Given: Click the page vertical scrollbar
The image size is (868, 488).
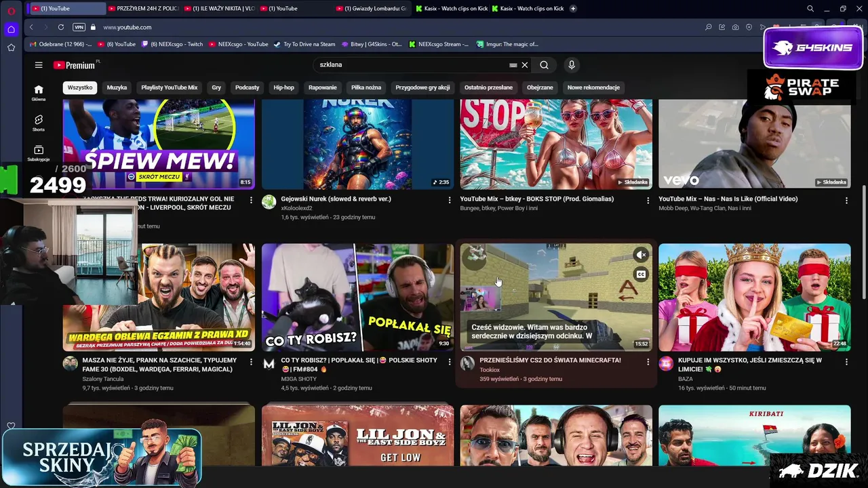Looking at the screenshot, I should pos(863,241).
